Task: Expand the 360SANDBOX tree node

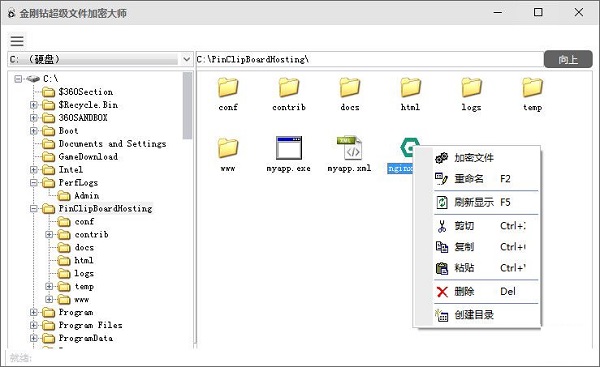Action: (34, 118)
